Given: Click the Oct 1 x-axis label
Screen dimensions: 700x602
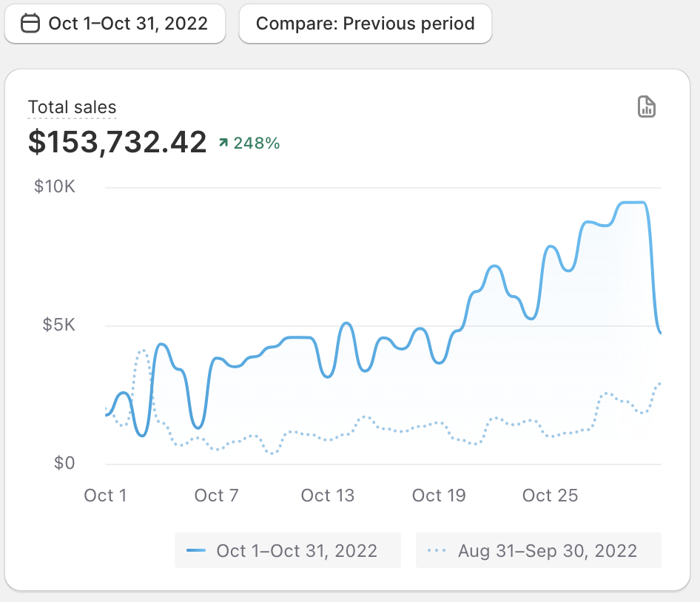Looking at the screenshot, I should click(105, 496).
